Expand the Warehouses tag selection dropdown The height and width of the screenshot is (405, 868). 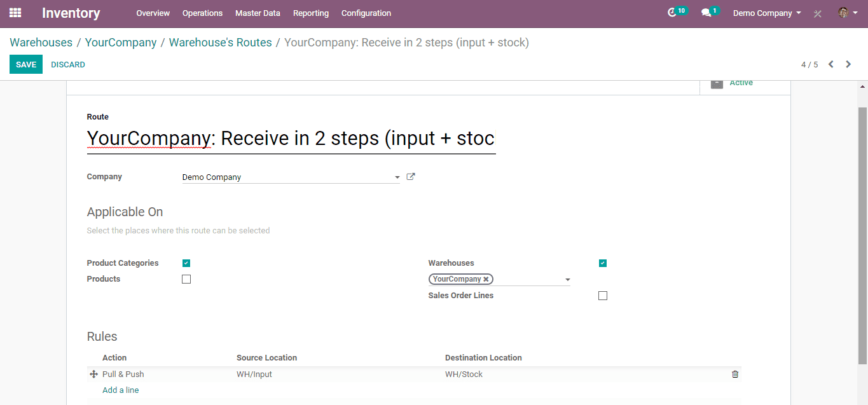click(x=568, y=280)
